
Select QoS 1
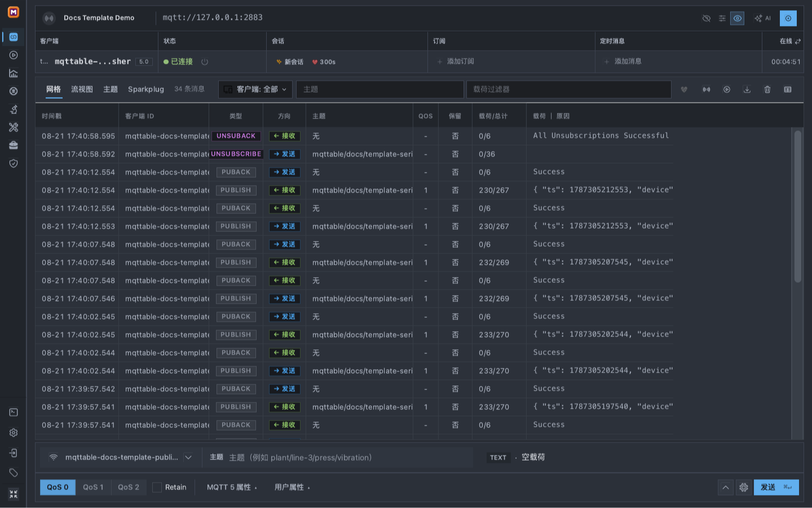coord(93,487)
